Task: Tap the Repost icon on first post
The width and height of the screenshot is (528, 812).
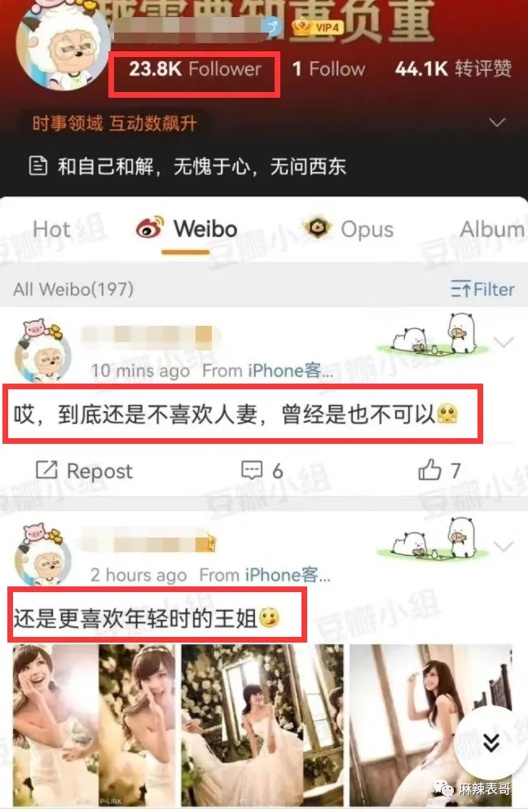Action: click(x=46, y=470)
